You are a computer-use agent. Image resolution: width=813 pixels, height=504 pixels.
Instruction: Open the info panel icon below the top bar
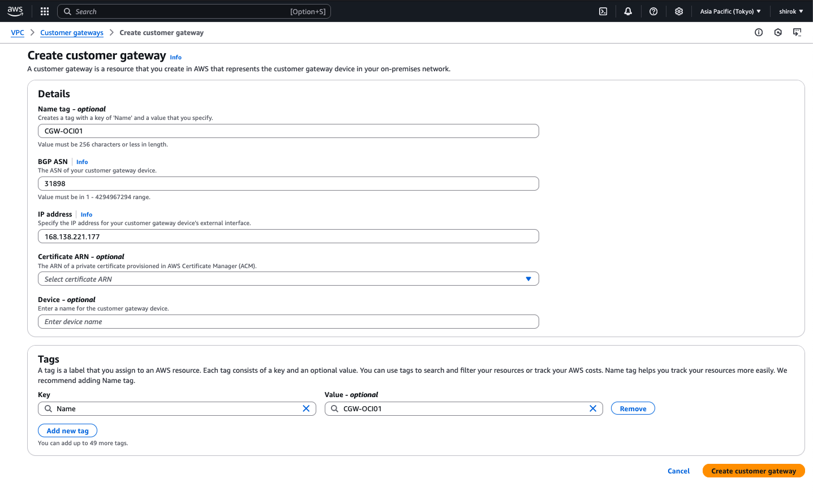[x=759, y=33]
